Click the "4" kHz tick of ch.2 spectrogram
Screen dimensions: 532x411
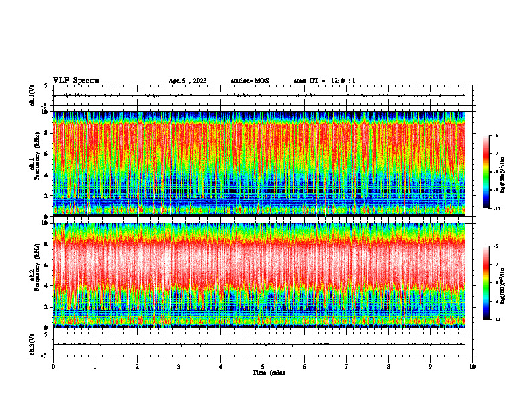click(47, 286)
